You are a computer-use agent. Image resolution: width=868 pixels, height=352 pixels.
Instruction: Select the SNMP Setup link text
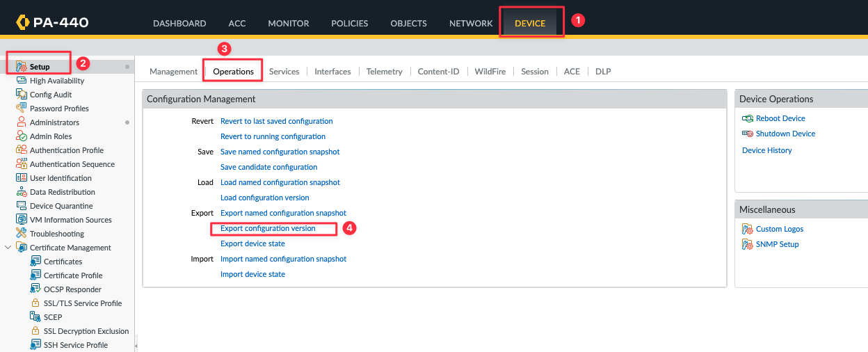[778, 244]
